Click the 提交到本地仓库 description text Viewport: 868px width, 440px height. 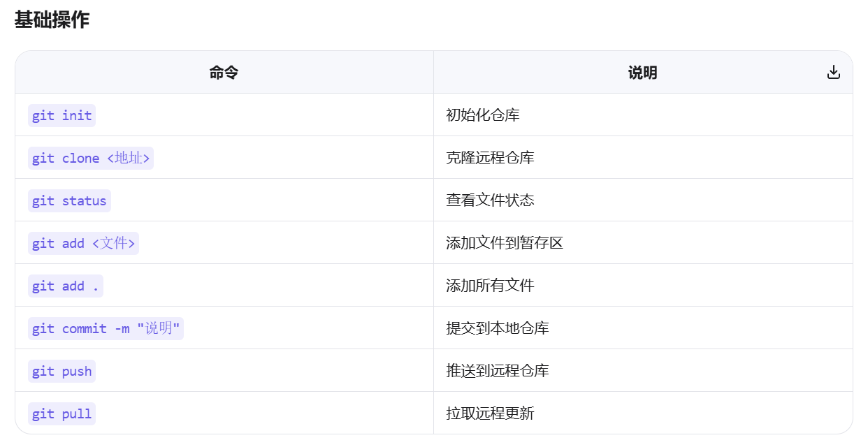point(498,328)
